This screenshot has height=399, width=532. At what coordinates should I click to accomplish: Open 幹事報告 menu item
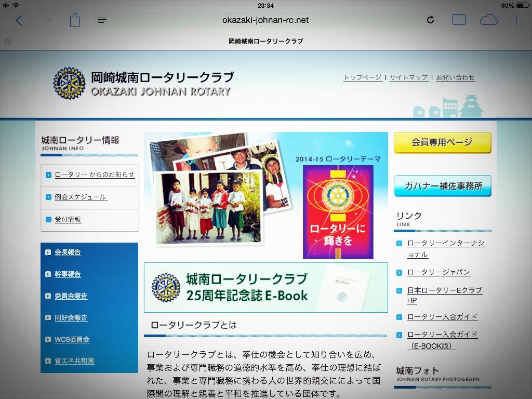pos(68,274)
